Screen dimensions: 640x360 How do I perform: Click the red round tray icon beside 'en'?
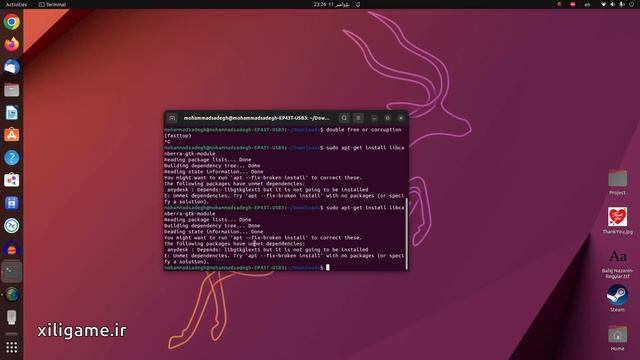click(x=573, y=4)
